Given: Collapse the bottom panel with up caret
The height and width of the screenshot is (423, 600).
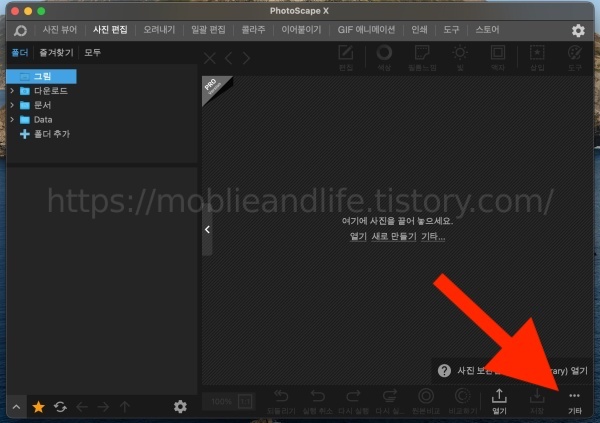Looking at the screenshot, I should click(x=16, y=407).
